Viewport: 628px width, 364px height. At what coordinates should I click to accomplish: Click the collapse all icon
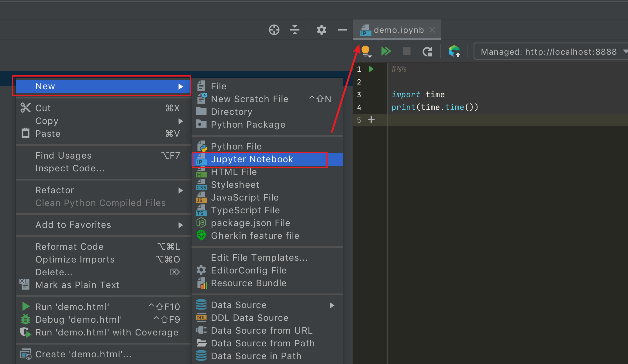point(295,30)
